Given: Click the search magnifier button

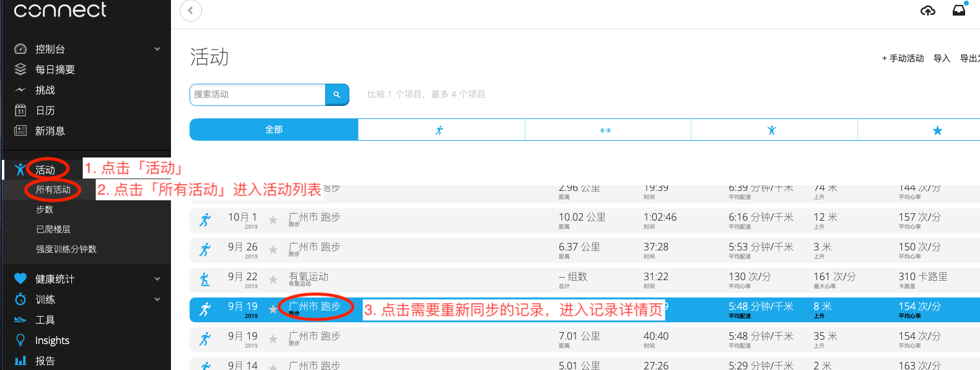Looking at the screenshot, I should click(337, 95).
